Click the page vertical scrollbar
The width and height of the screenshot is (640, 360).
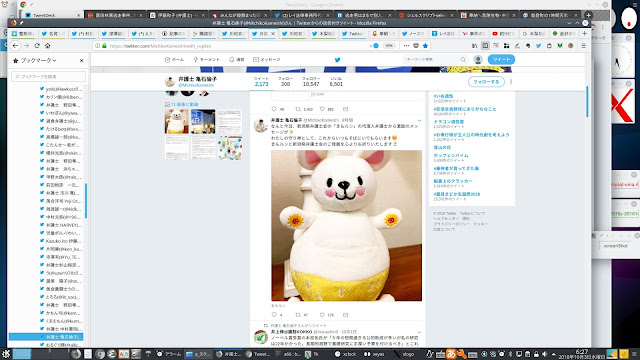588,102
